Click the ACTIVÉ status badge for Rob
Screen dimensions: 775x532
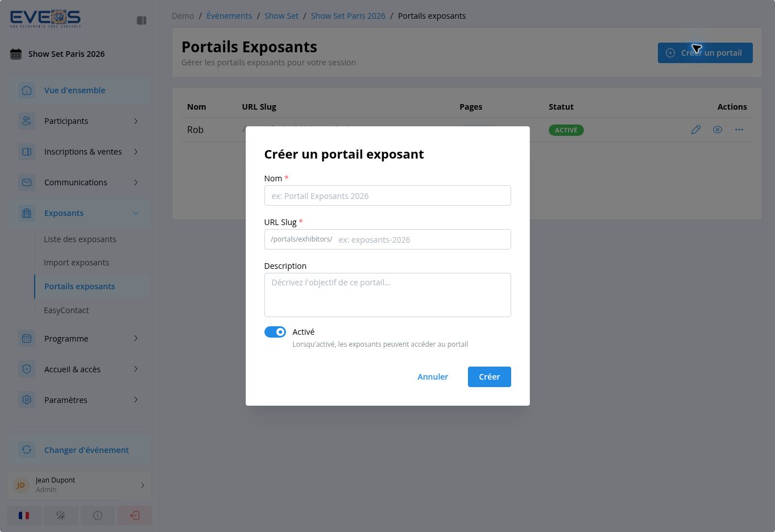pos(566,130)
